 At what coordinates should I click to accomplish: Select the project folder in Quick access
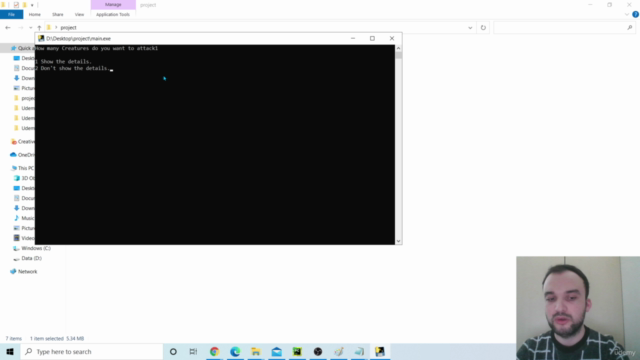pos(24,98)
